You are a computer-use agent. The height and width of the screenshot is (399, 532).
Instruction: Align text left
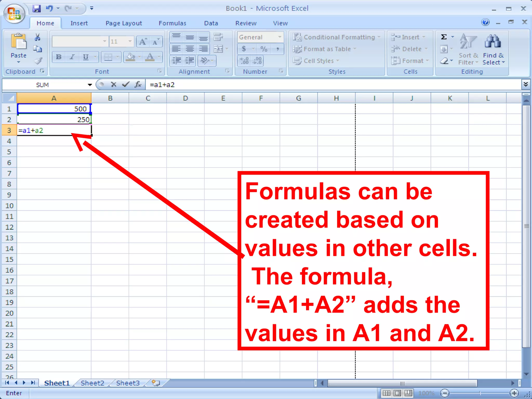pyautogui.click(x=176, y=49)
